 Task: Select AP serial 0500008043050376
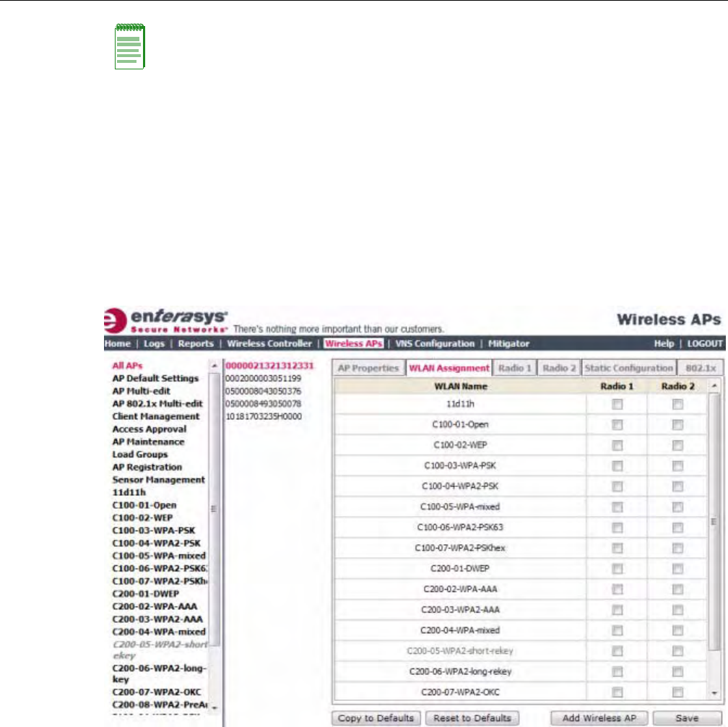tap(263, 391)
